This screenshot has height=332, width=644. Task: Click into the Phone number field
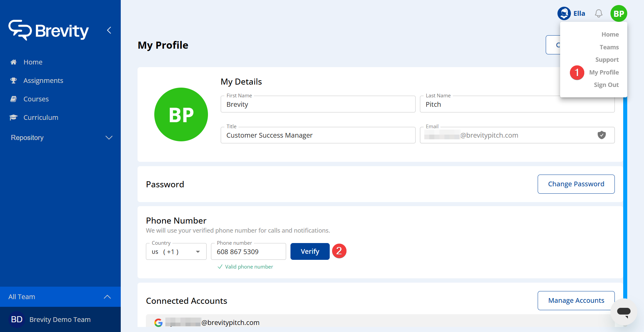tap(249, 252)
